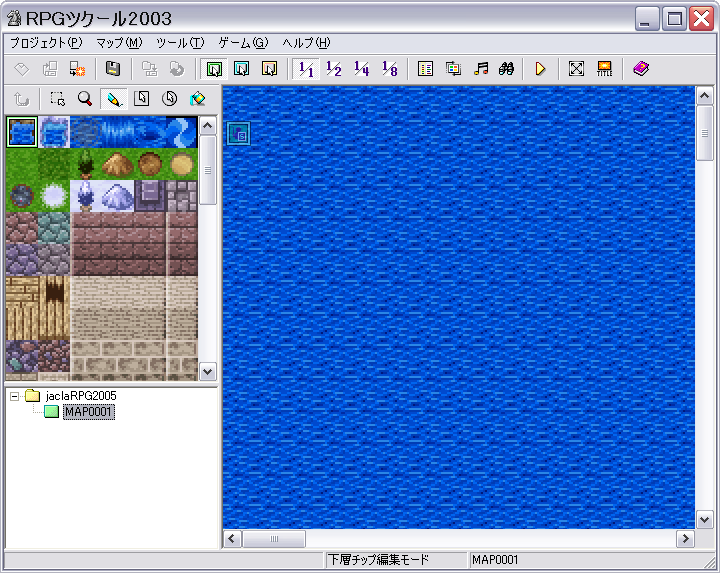
Task: Select the flood fill bucket tool
Action: [x=197, y=99]
